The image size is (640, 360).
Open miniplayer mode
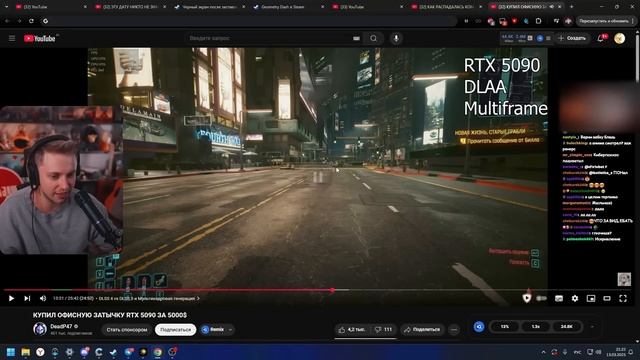click(591, 298)
